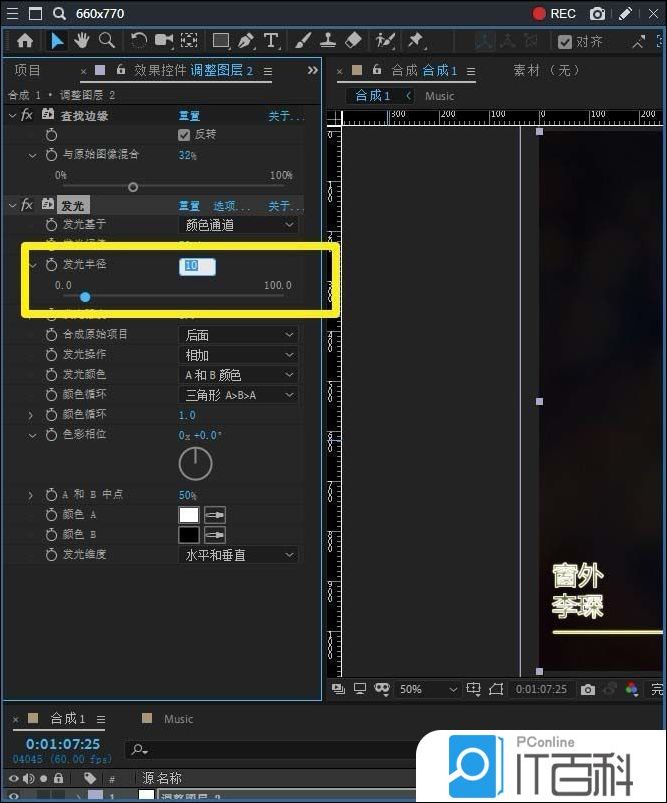This screenshot has height=803, width=667.
Task: Open the 发光操作 相加 dropdown
Action: (x=239, y=355)
